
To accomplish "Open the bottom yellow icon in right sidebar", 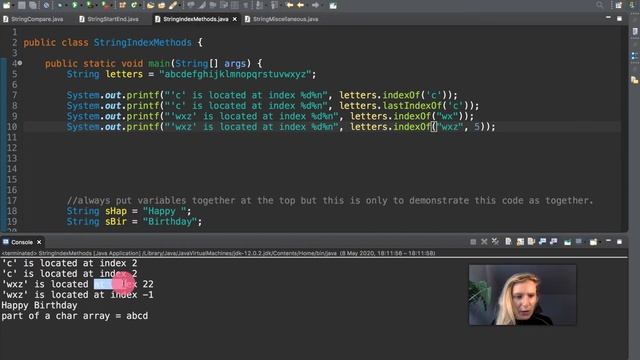I will [x=635, y=80].
